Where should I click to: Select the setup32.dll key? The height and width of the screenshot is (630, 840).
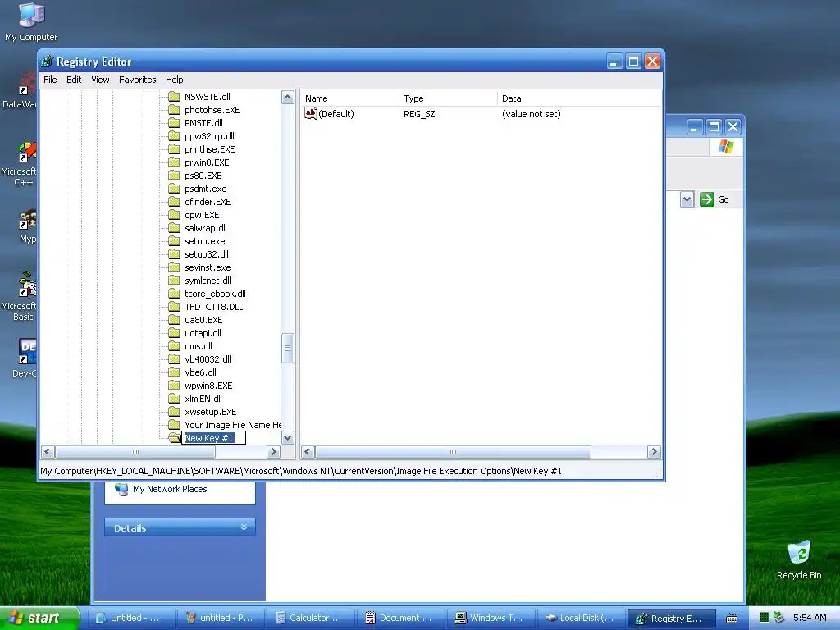(x=206, y=254)
